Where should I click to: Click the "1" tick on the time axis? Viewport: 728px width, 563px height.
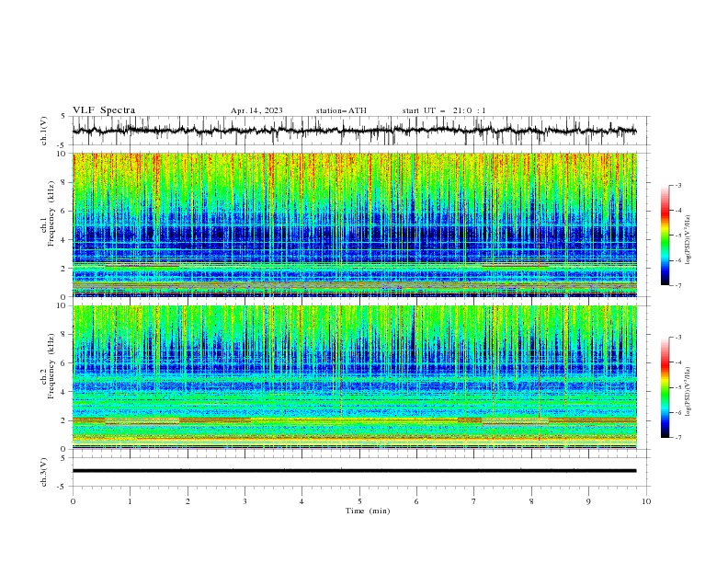click(x=130, y=501)
